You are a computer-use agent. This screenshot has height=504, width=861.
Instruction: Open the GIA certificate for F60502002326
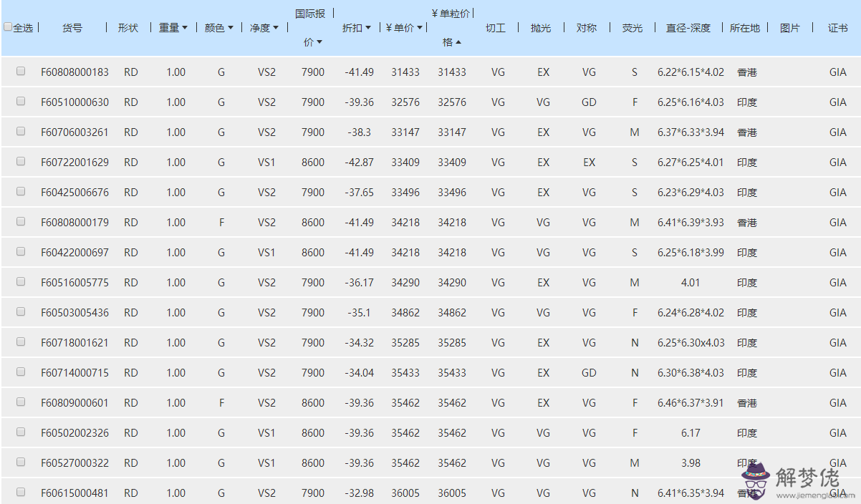(x=838, y=433)
